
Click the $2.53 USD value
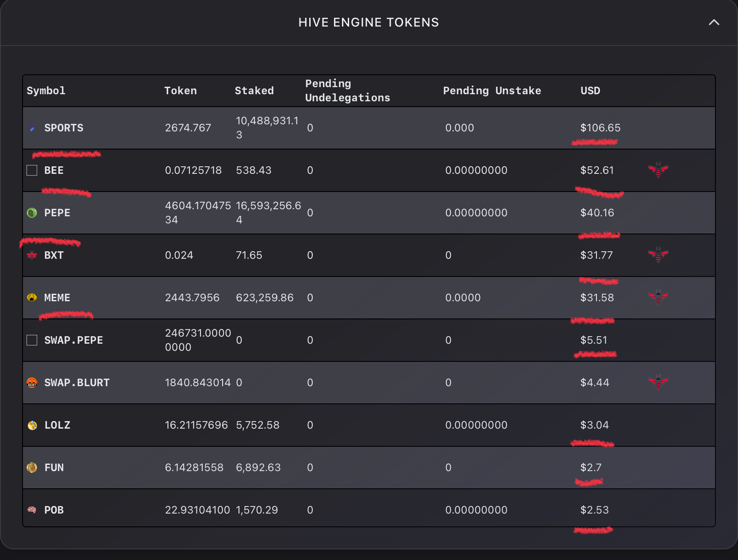coord(595,510)
